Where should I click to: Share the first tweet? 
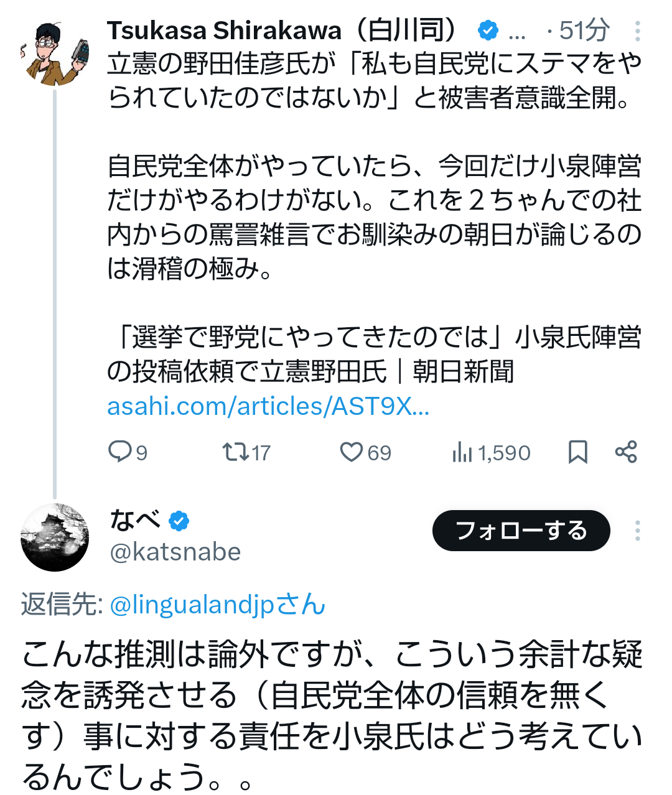pos(626,452)
